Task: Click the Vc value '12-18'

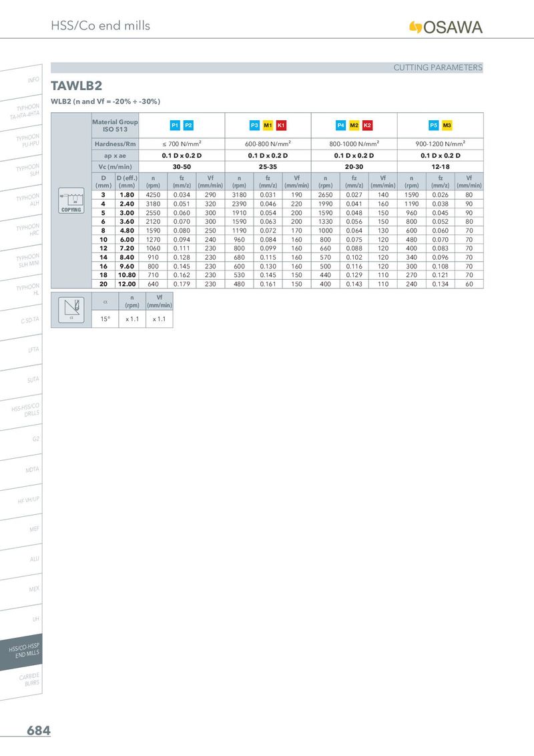Action: [x=441, y=167]
